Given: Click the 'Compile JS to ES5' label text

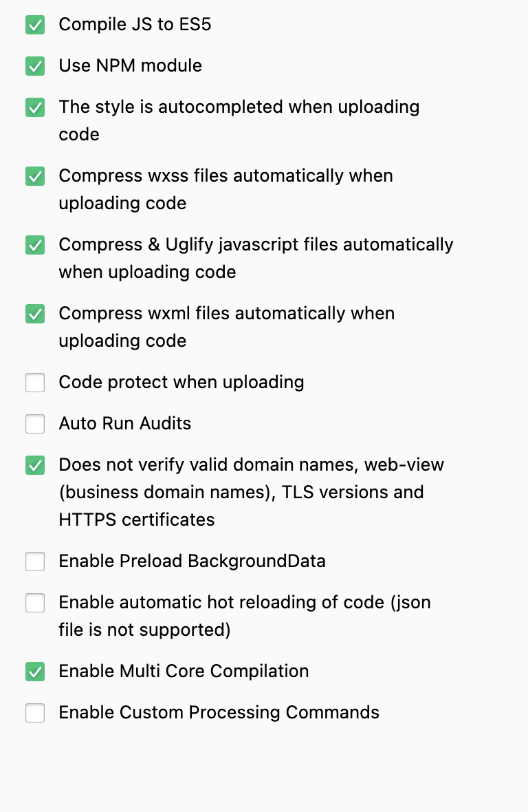Looking at the screenshot, I should [135, 25].
